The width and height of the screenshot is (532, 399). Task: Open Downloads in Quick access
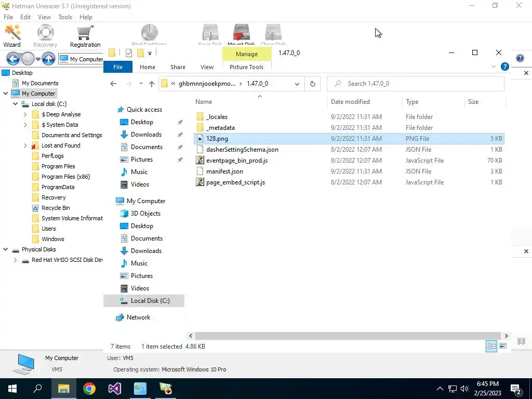[146, 135]
